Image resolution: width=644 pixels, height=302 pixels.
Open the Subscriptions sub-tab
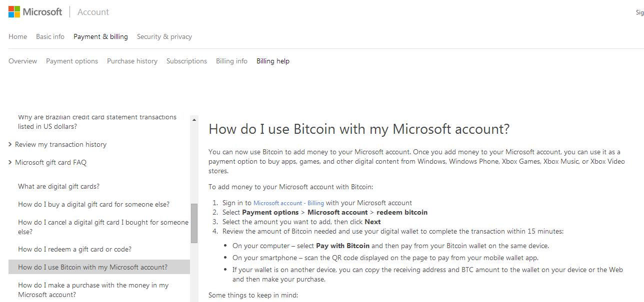click(186, 61)
